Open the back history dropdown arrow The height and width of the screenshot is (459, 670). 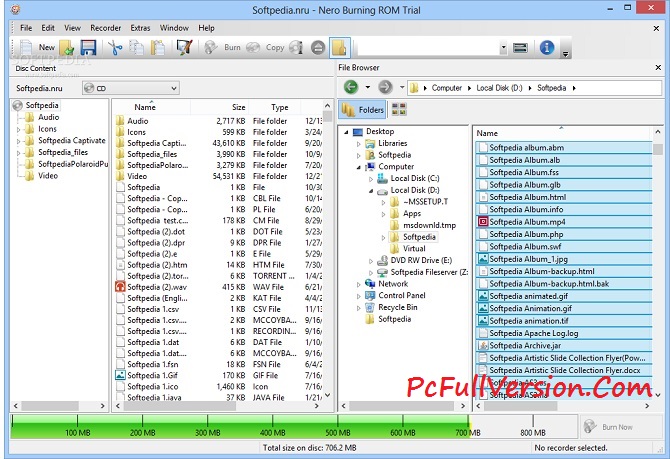367,87
